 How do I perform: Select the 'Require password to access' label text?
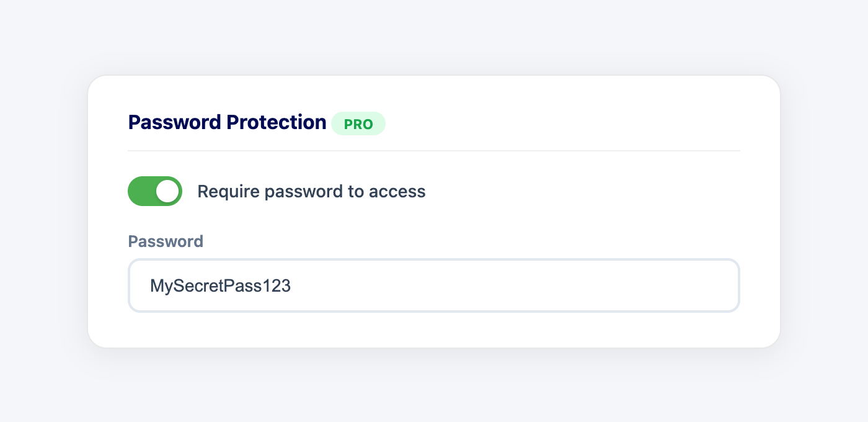tap(311, 191)
